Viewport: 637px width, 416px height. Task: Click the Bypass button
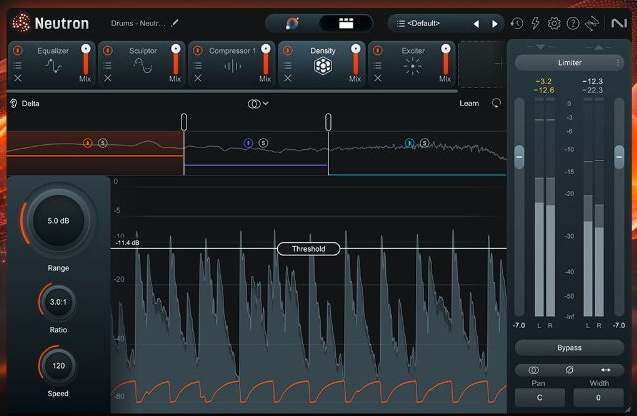pyautogui.click(x=569, y=348)
